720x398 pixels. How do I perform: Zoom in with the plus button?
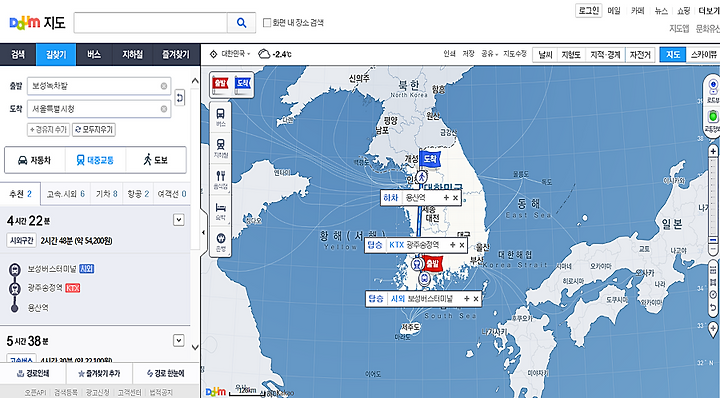tap(713, 151)
